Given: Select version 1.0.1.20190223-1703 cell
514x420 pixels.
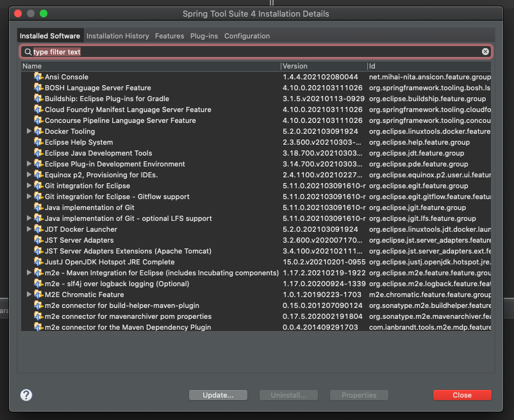Looking at the screenshot, I should (x=322, y=295).
